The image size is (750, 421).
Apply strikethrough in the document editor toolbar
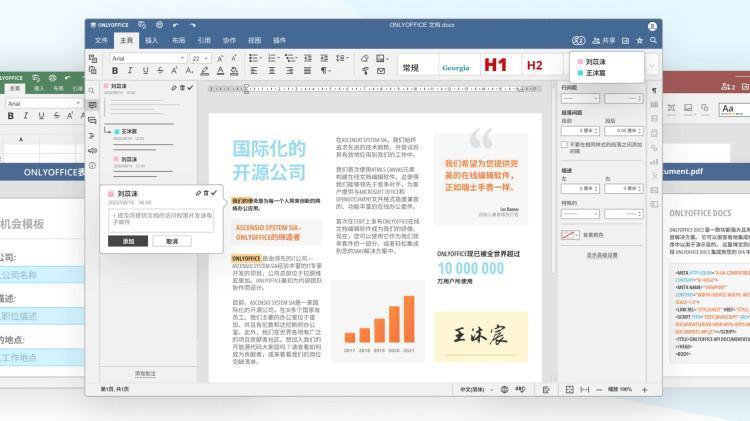[160, 71]
